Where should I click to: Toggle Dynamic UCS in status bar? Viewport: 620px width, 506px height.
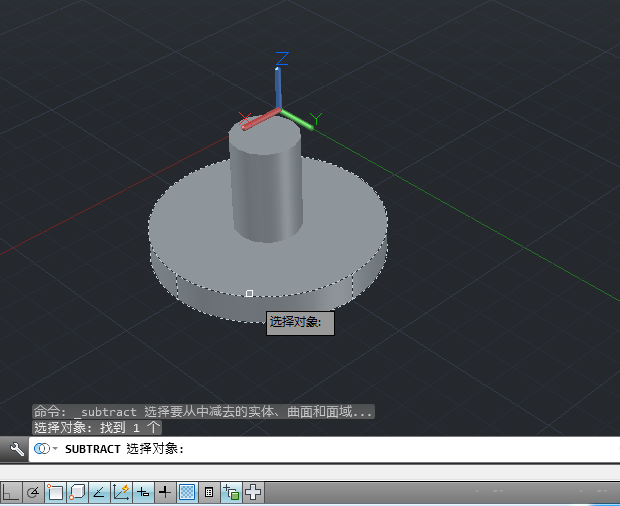[x=121, y=493]
